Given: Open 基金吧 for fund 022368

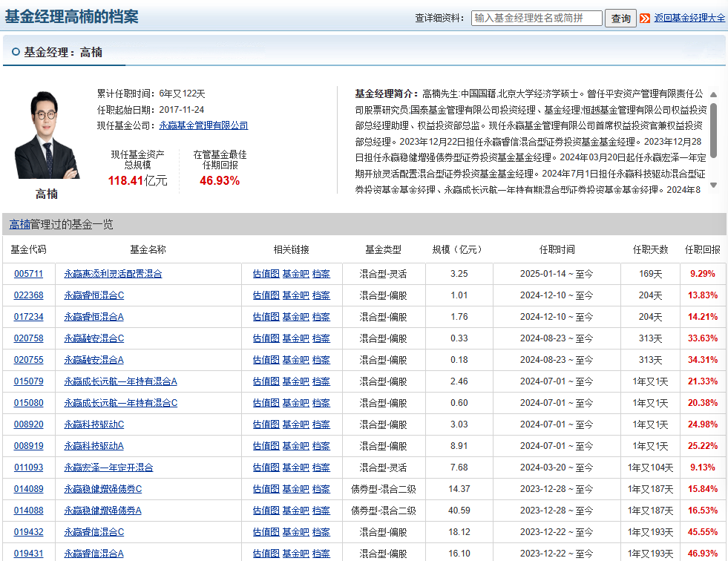Looking at the screenshot, I should click(296, 295).
